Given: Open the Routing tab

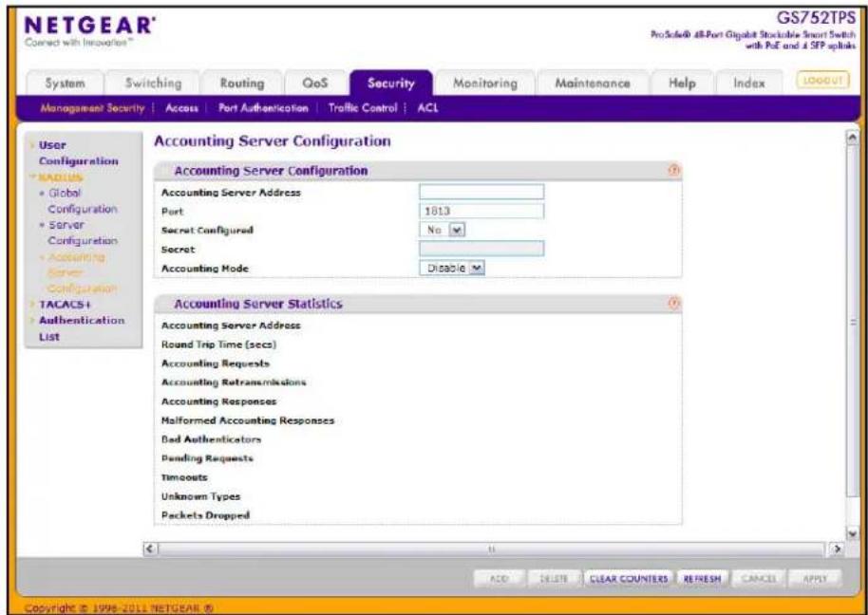Looking at the screenshot, I should 242,84.
